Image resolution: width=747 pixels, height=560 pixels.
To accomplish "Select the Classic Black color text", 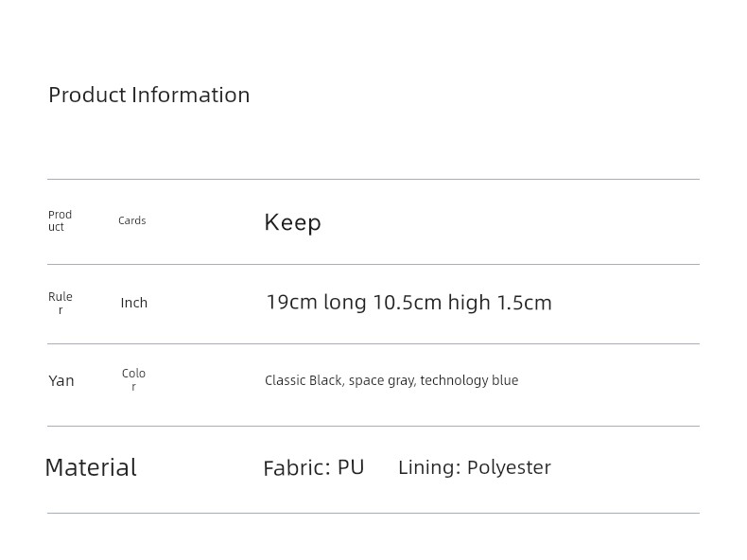I will [303, 380].
